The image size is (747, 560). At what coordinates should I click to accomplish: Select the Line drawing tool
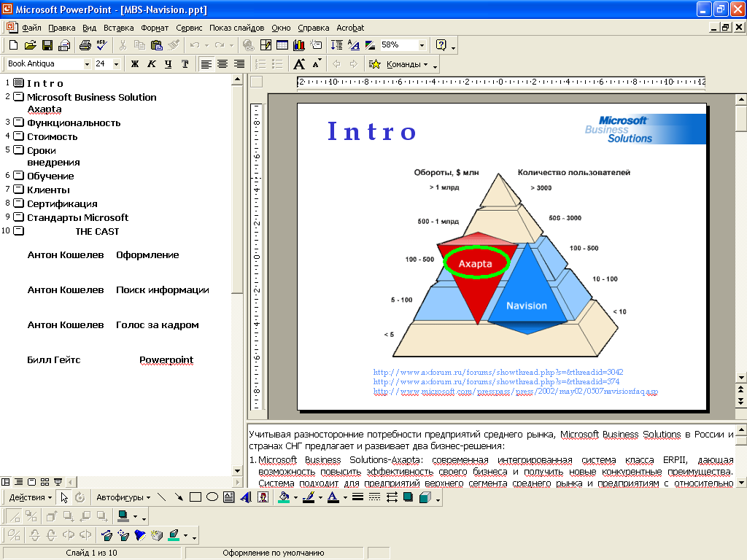pos(162,497)
